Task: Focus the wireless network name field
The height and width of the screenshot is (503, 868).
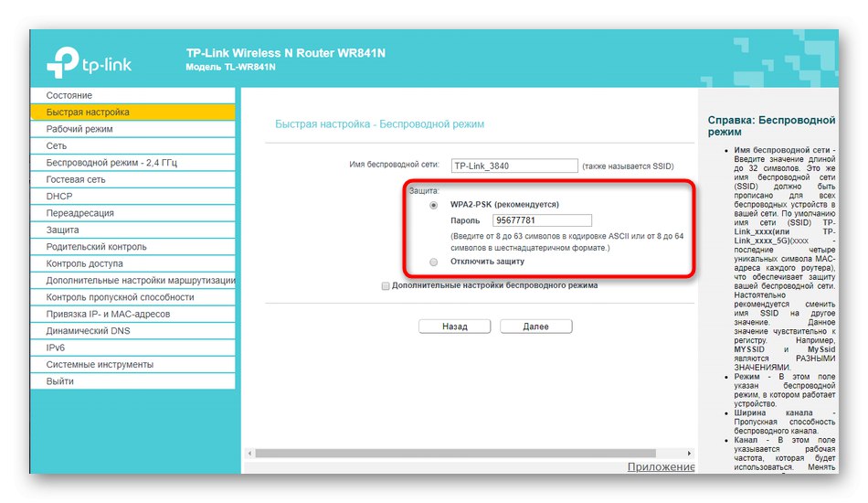Action: coord(514,166)
